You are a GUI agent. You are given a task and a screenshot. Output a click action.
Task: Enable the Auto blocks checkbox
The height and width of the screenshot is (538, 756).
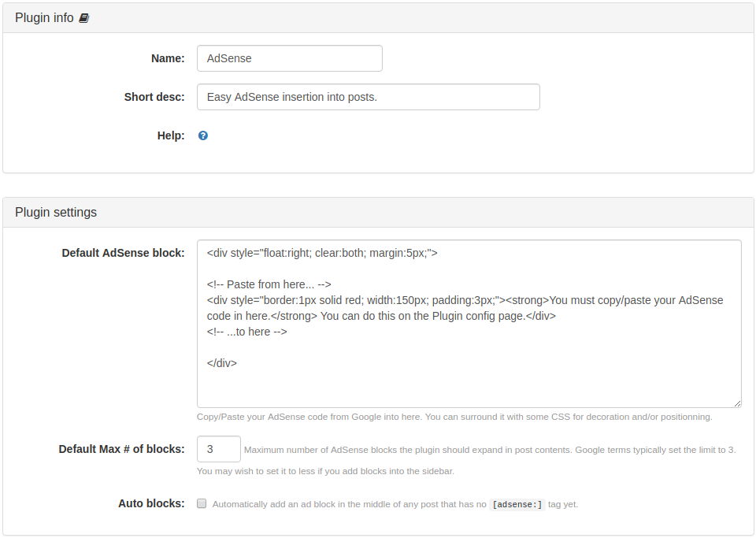[202, 504]
